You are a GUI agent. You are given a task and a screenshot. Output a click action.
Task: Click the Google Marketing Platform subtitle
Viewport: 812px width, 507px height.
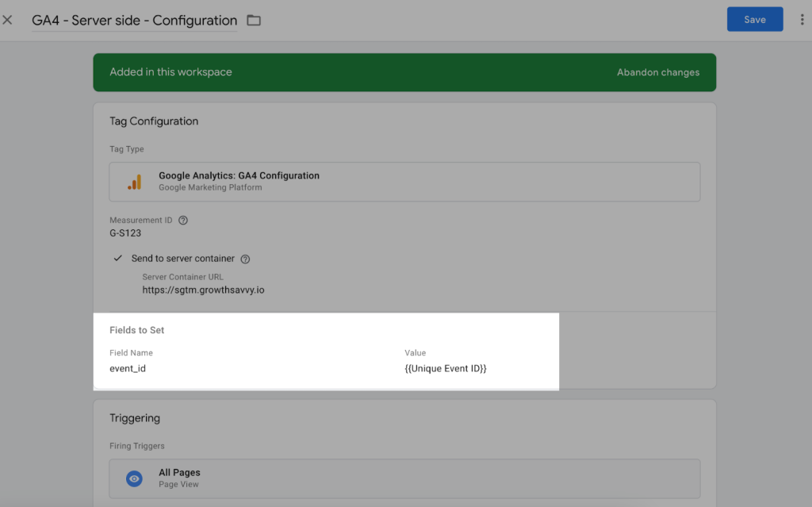tap(210, 188)
